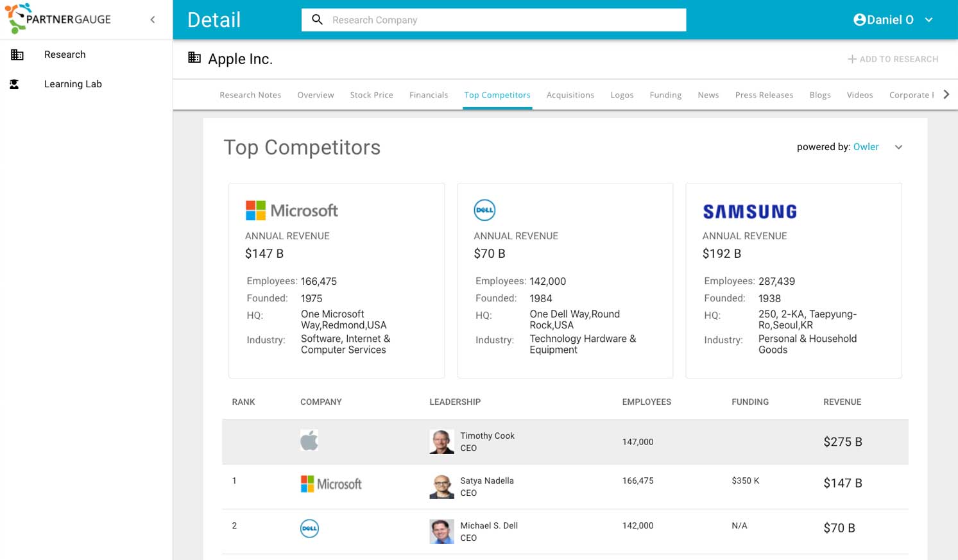Click the name Michael S. Dell
This screenshot has width=958, height=560.
coord(489,525)
